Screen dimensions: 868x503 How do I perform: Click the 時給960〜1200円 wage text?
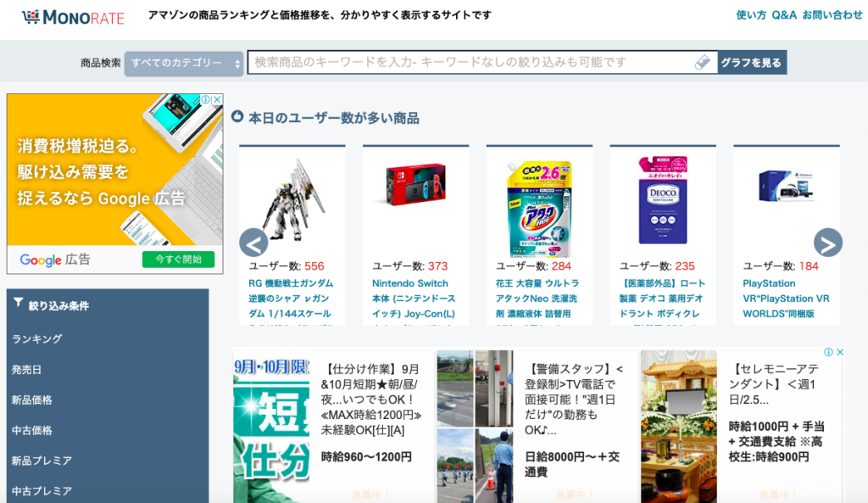366,457
